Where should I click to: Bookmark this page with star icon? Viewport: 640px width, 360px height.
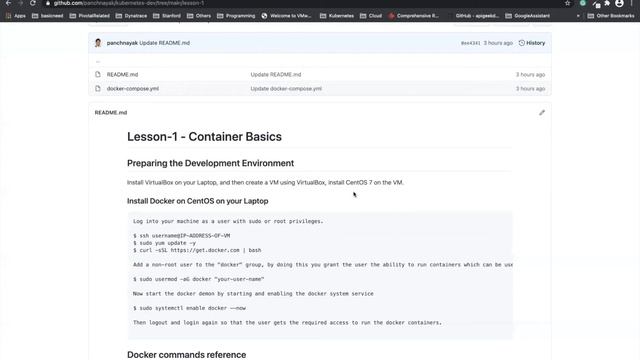[x=567, y=3]
